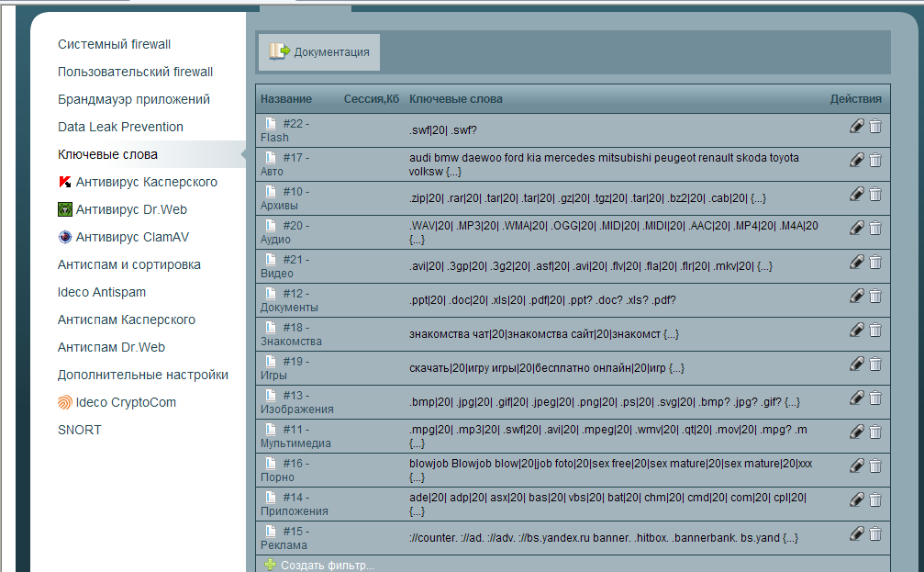Click the document icon next to #22

pos(271,123)
